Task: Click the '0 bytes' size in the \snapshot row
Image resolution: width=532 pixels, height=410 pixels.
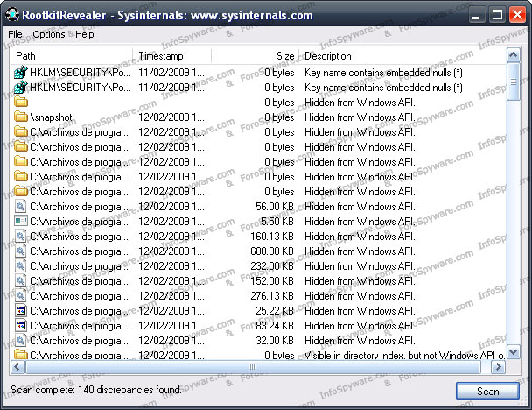Action: pos(279,117)
